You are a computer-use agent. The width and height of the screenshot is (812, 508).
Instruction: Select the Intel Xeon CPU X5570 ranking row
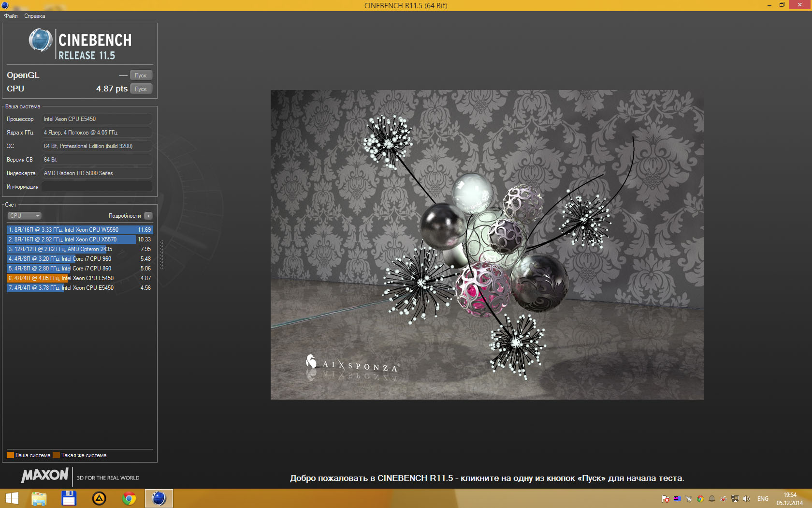point(80,239)
